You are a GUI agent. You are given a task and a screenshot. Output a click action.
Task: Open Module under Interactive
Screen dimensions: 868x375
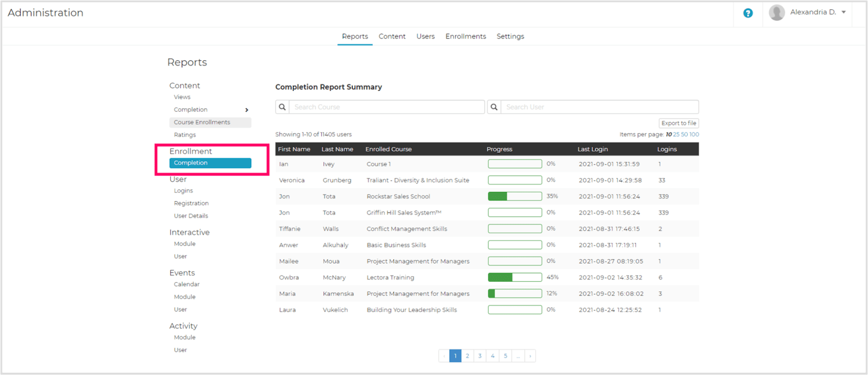[184, 244]
